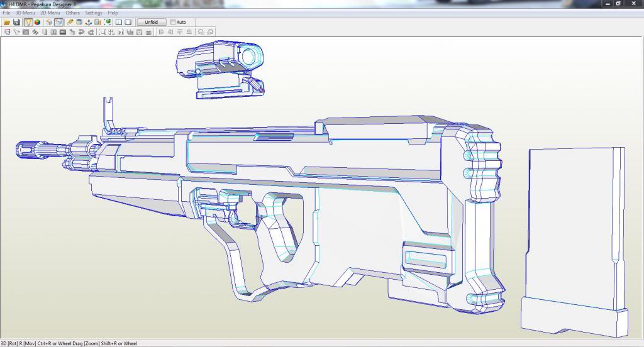The height and width of the screenshot is (347, 644).
Task: Click the status bar hint starting '3D [Rot] R'
Action: point(69,343)
